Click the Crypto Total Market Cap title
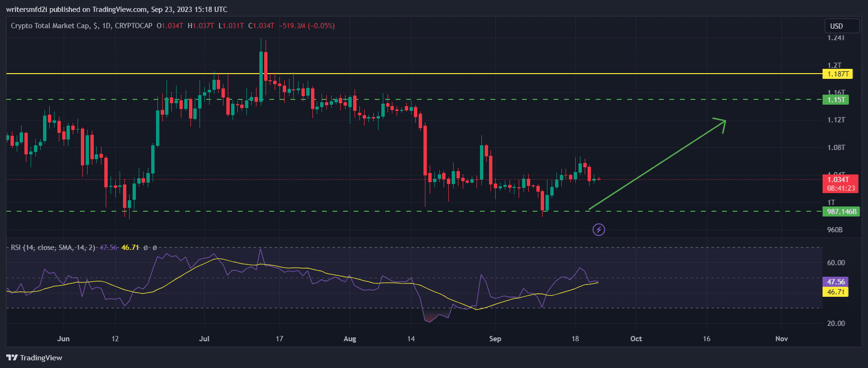The width and height of the screenshot is (868, 368). [50, 26]
